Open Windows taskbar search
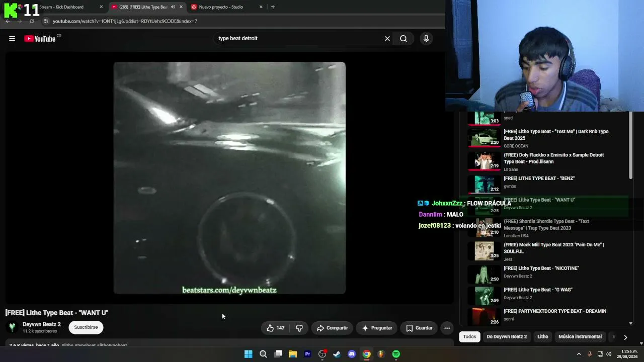The image size is (644, 362). (263, 354)
